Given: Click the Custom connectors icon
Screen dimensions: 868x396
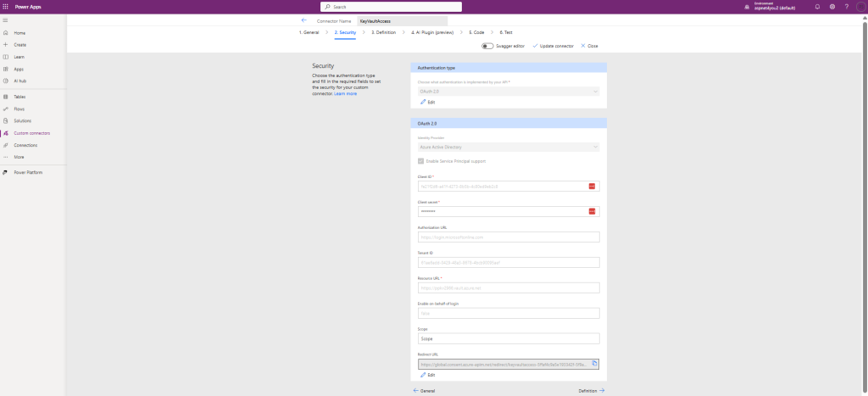Looking at the screenshot, I should (x=6, y=133).
